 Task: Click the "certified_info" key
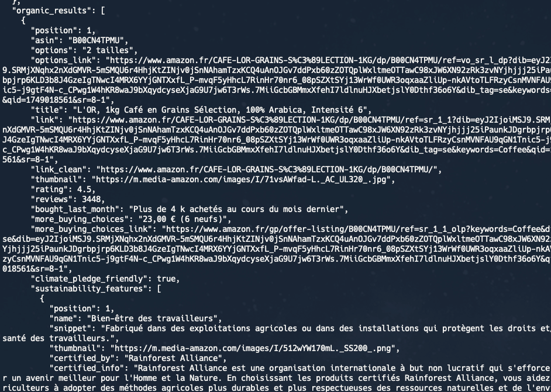87,368
